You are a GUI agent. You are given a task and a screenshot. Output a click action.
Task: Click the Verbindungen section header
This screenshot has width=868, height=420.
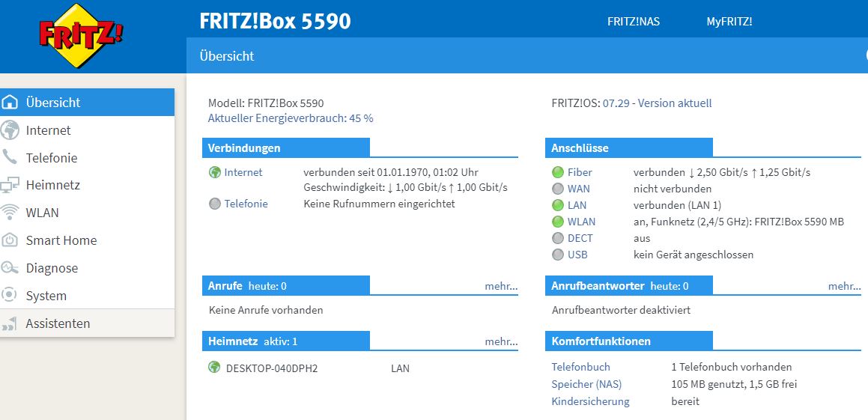[x=285, y=147]
